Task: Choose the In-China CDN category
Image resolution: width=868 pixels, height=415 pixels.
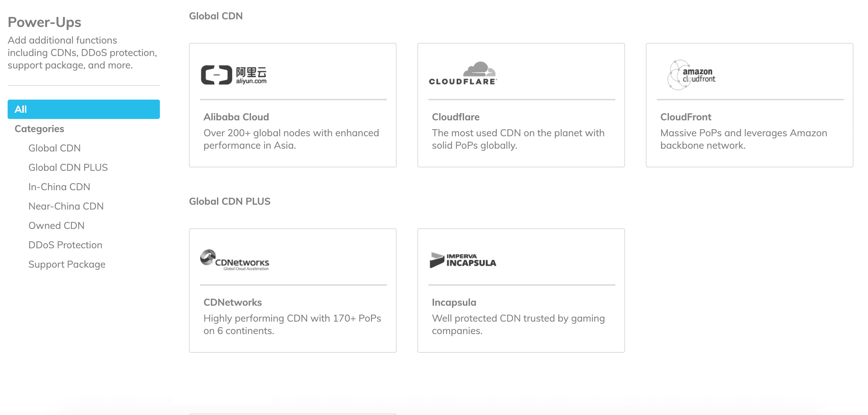Action: pos(59,187)
